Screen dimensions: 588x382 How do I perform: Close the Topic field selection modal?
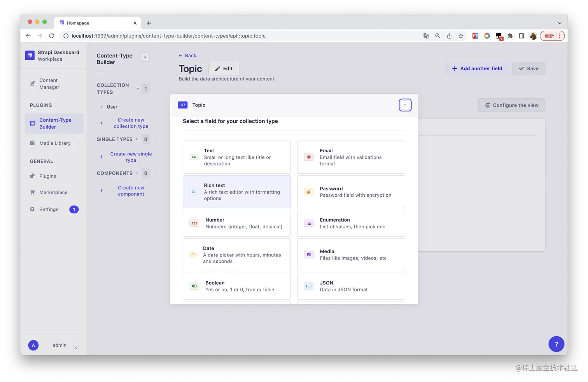[405, 105]
